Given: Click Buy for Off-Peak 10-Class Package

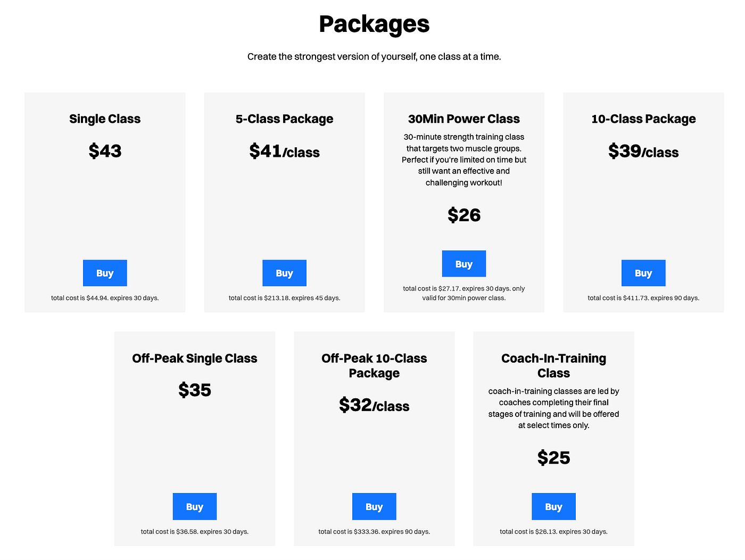Looking at the screenshot, I should pos(374,506).
